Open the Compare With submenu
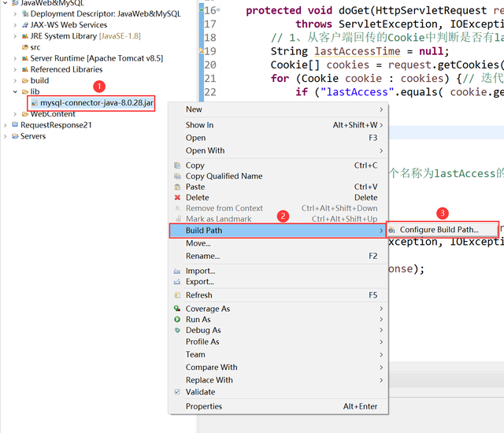Screen dimensions: 504x433 click(x=278, y=367)
